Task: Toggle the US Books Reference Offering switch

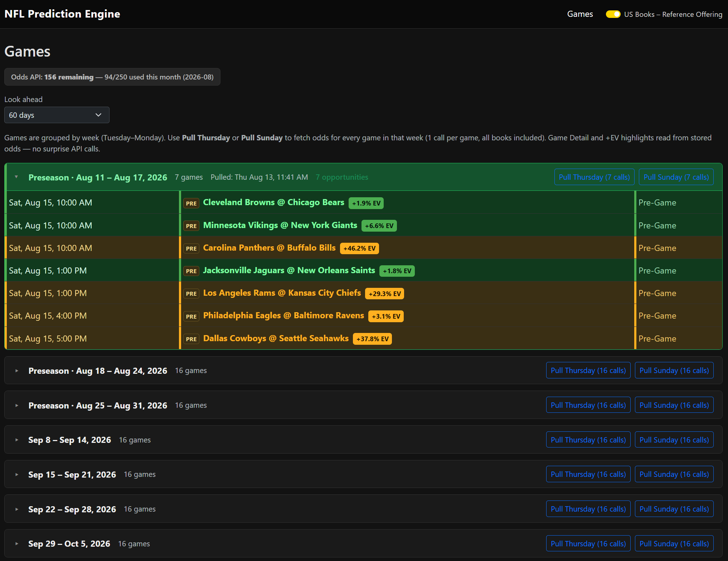Action: 613,14
